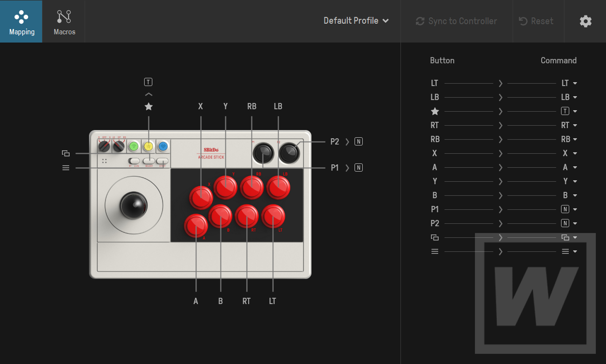Click the Reset button
The width and height of the screenshot is (606, 364).
click(536, 21)
